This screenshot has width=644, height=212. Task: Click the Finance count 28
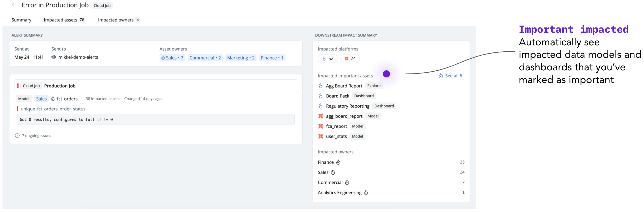pyautogui.click(x=462, y=162)
